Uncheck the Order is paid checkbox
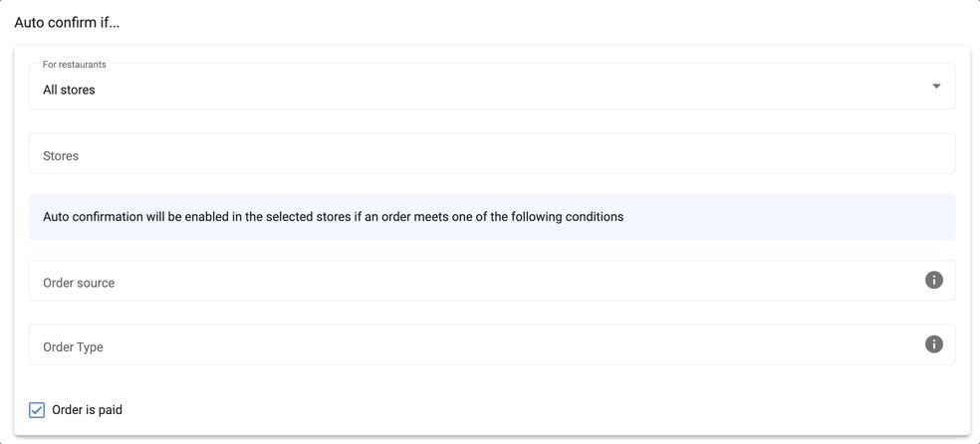980x444 pixels. [37, 409]
